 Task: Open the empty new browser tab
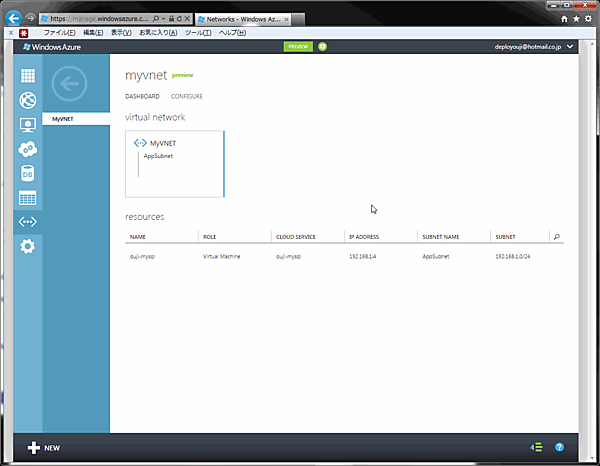pyautogui.click(x=298, y=19)
